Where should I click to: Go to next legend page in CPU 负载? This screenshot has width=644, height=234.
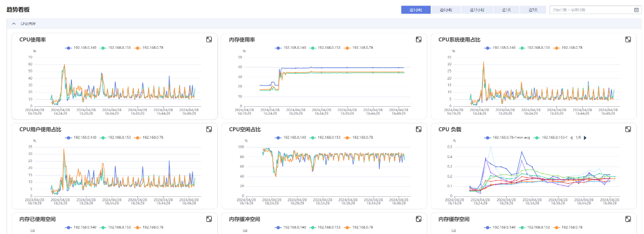(x=585, y=137)
